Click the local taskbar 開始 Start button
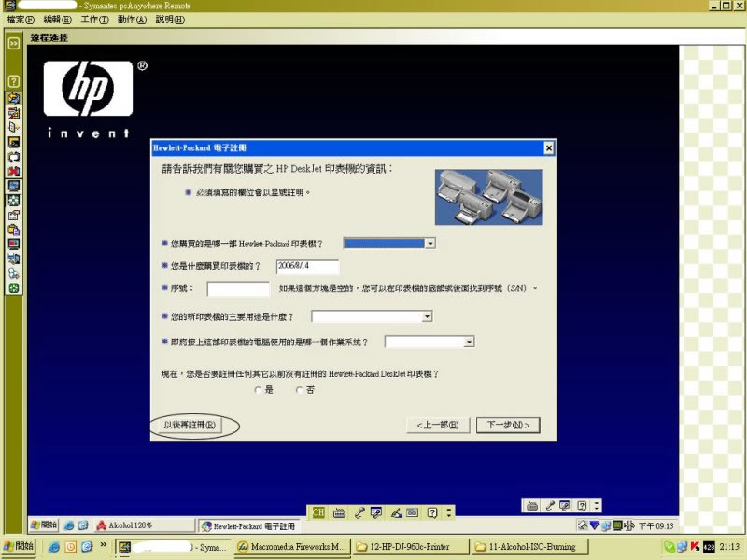The height and width of the screenshot is (560, 747). 18,546
